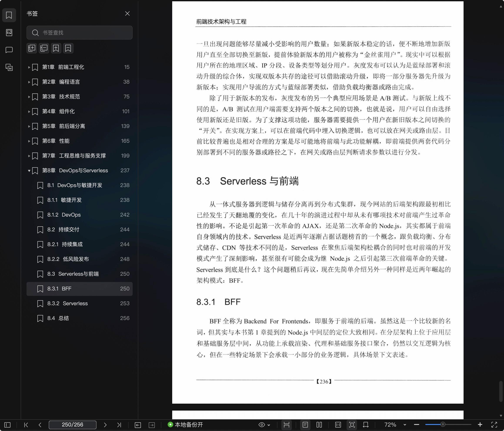Click scrollbar down arrow of document

(501, 416)
